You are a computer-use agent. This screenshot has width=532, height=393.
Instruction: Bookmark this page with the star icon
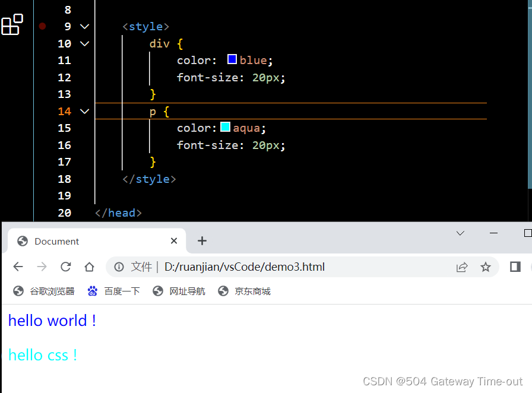coord(486,267)
